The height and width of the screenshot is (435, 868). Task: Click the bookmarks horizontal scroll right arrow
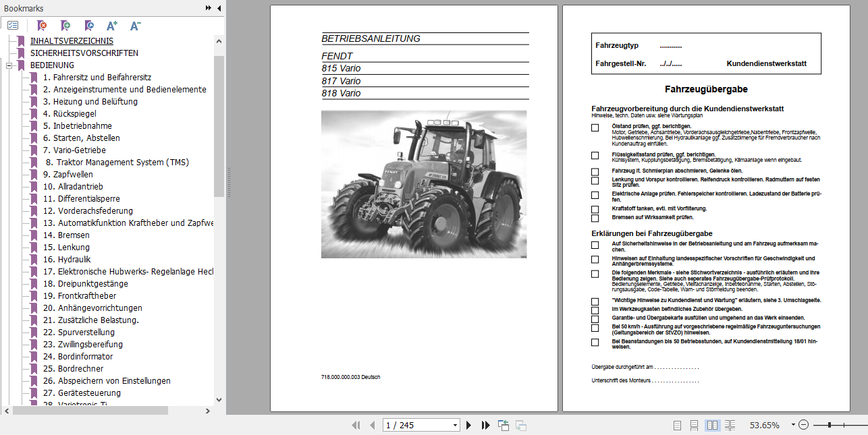[x=209, y=410]
